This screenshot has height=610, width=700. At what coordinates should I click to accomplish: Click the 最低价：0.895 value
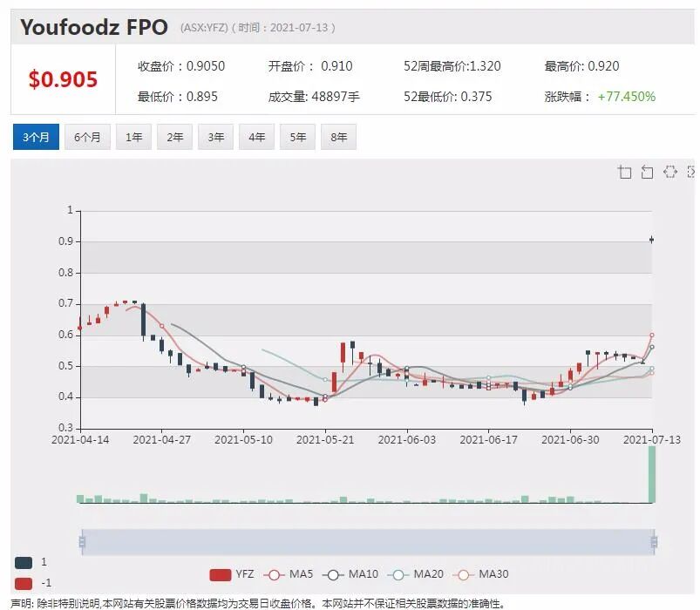pos(178,97)
